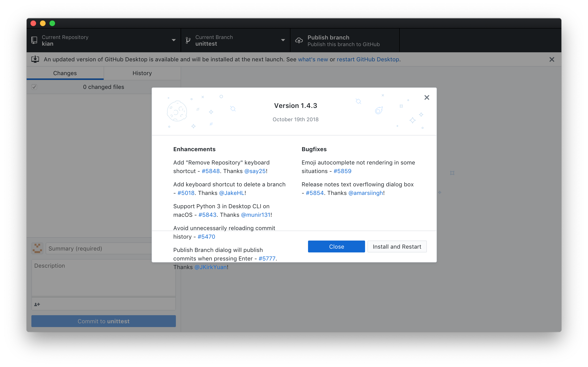
Task: Open bugfix issue link #5859
Action: click(x=342, y=171)
